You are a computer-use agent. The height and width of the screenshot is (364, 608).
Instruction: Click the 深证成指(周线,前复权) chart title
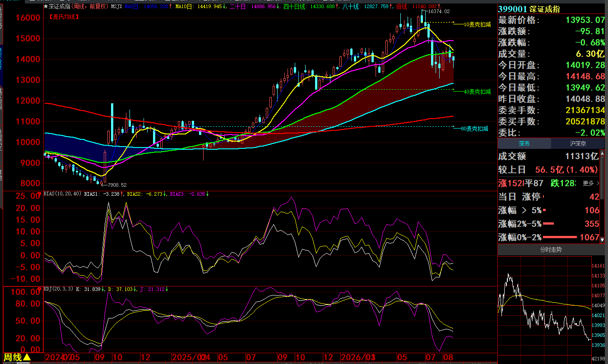tap(76, 6)
